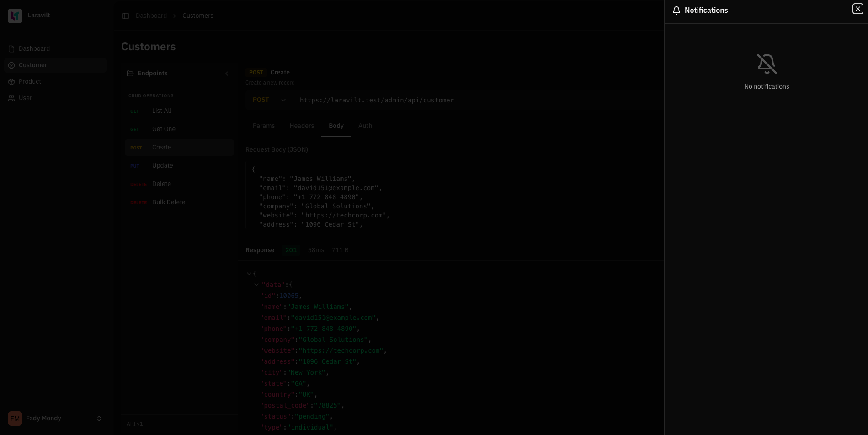The height and width of the screenshot is (435, 868).
Task: Expand the Fady Mondy user menu
Action: pyautogui.click(x=99, y=419)
